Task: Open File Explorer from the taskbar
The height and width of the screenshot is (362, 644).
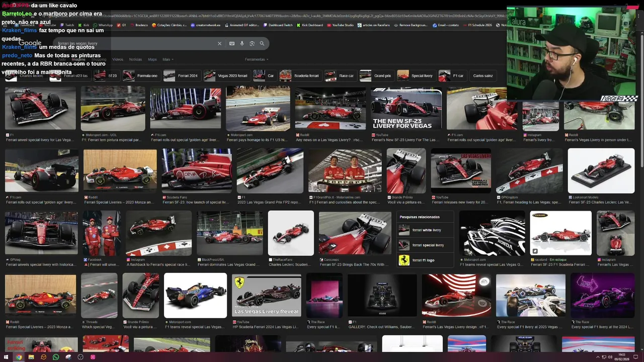Action: (x=31, y=357)
